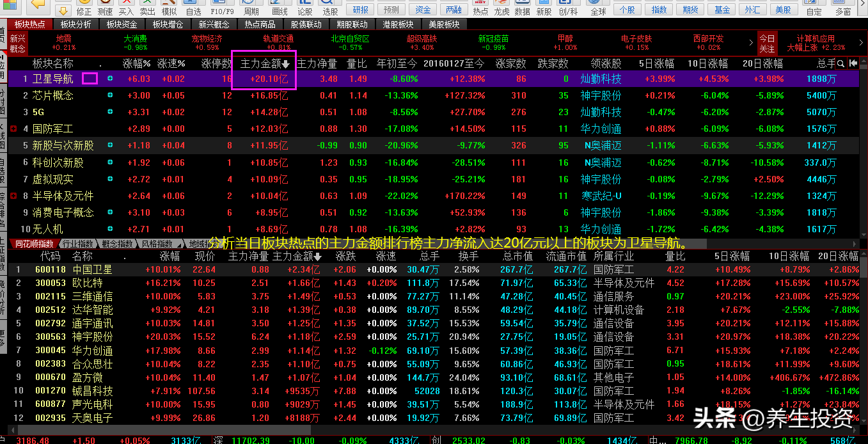Viewport: 868px width, 444px height.
Task: Switch to 板块热点 tab
Action: pos(30,24)
